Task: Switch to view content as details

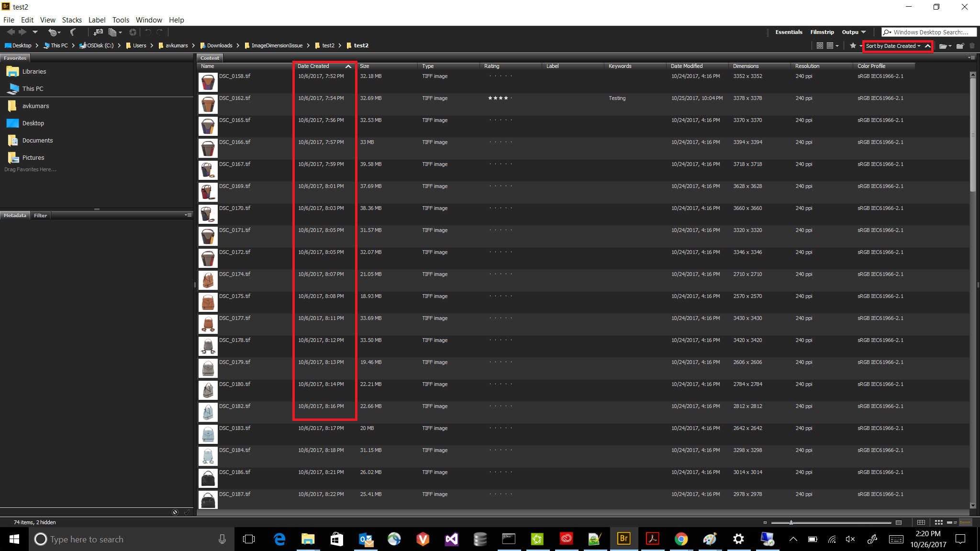Action: point(952,522)
